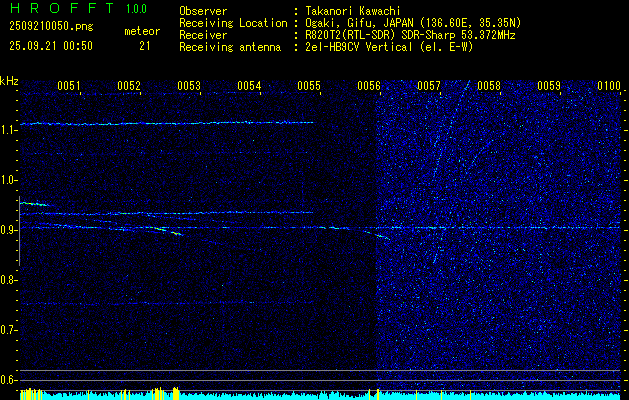
Task: Click the meteor count value 21
Action: 145,46
